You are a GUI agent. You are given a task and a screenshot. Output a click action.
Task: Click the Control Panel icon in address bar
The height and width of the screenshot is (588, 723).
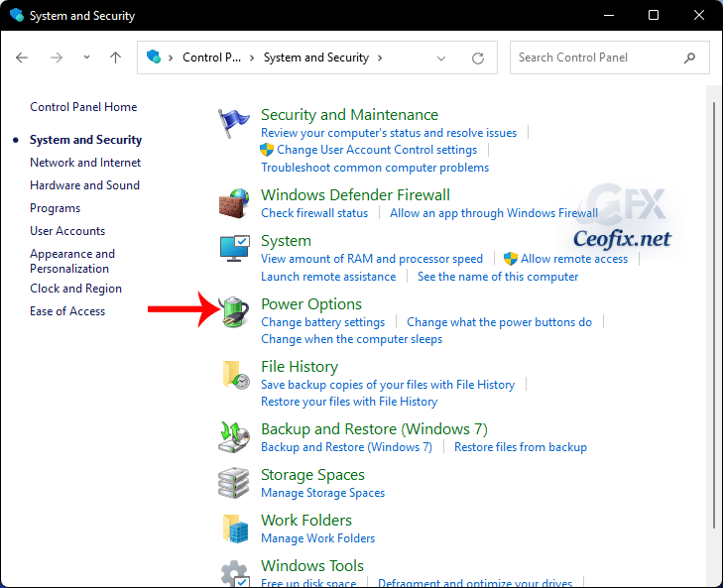(x=154, y=57)
